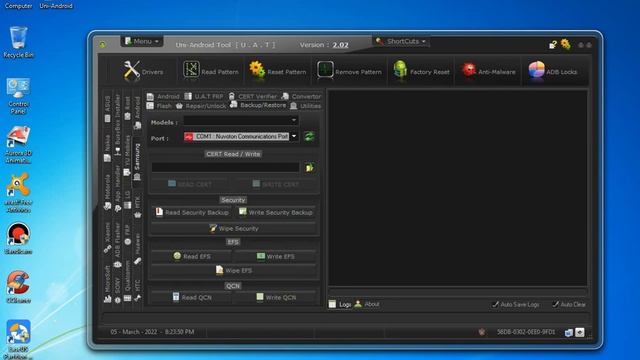The height and width of the screenshot is (360, 640).
Task: Open CCleaner desktop shortcut
Action: [18, 287]
